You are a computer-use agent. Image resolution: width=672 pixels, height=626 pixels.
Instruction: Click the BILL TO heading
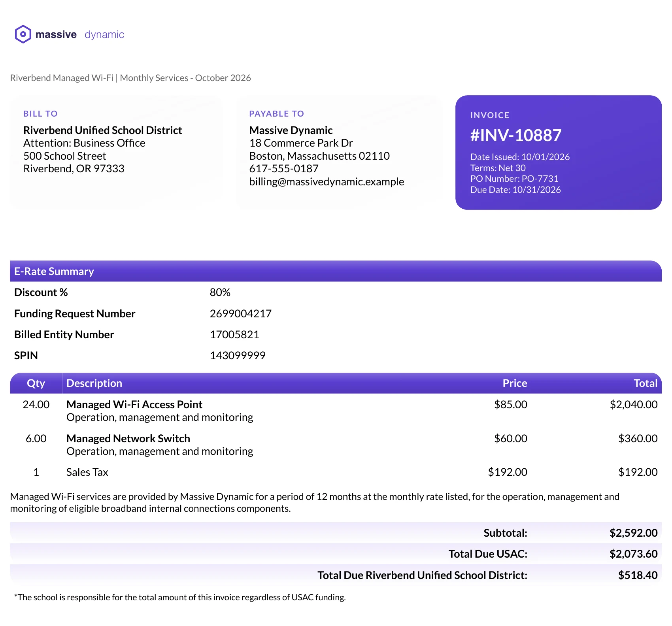point(40,114)
